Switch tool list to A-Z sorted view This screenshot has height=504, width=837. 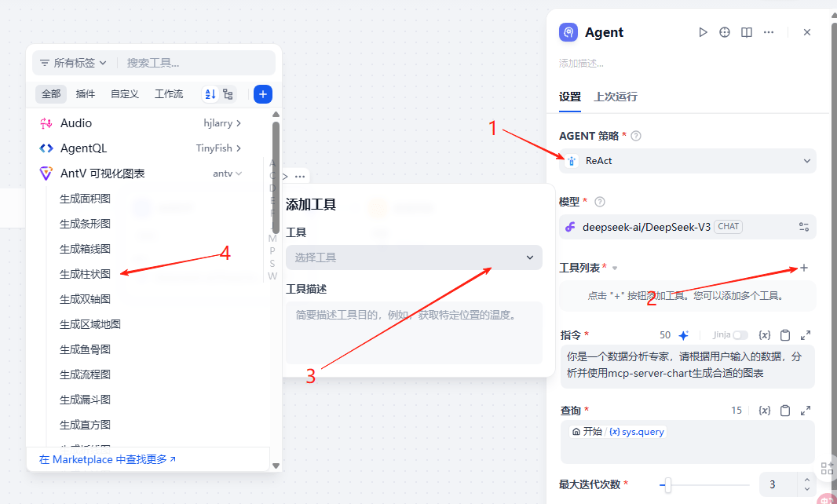(210, 94)
